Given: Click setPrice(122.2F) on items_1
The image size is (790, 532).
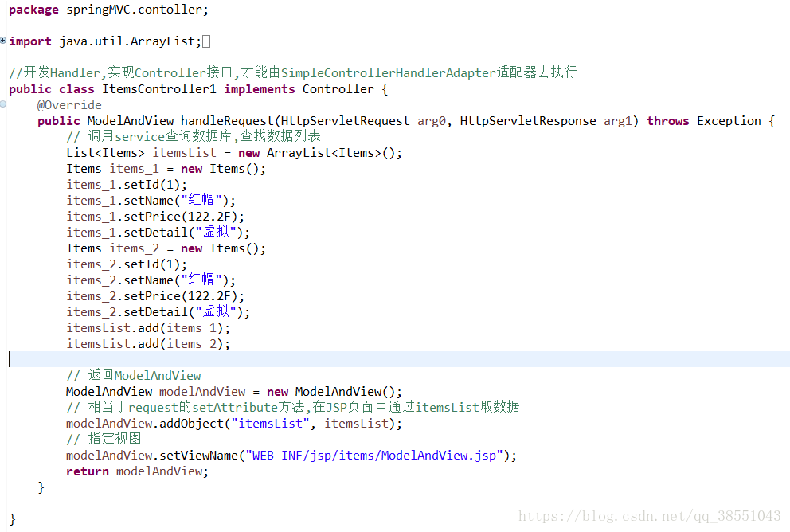Looking at the screenshot, I should click(x=151, y=216).
